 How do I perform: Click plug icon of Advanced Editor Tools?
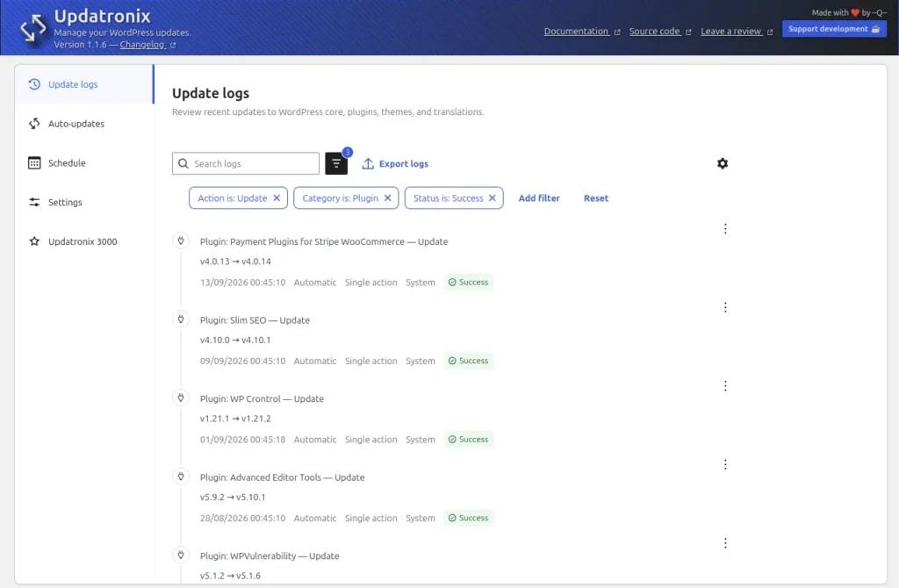pyautogui.click(x=181, y=477)
